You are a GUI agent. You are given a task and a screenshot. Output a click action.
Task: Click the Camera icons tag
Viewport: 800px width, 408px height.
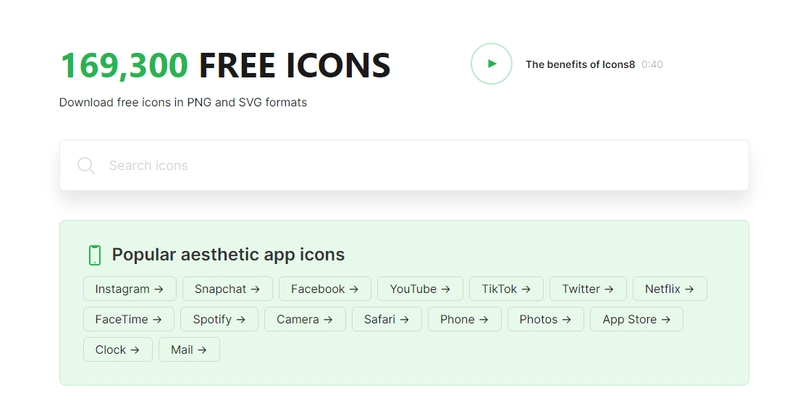point(305,320)
